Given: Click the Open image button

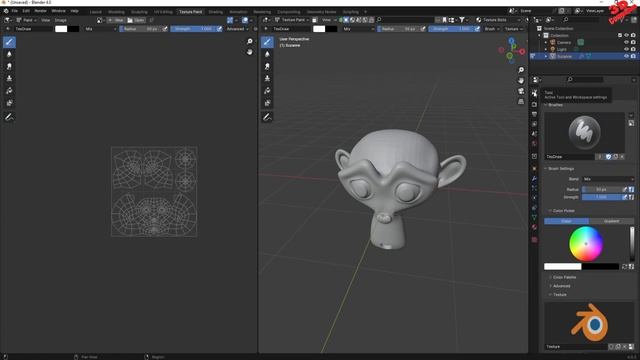Looking at the screenshot, I should click(136, 20).
